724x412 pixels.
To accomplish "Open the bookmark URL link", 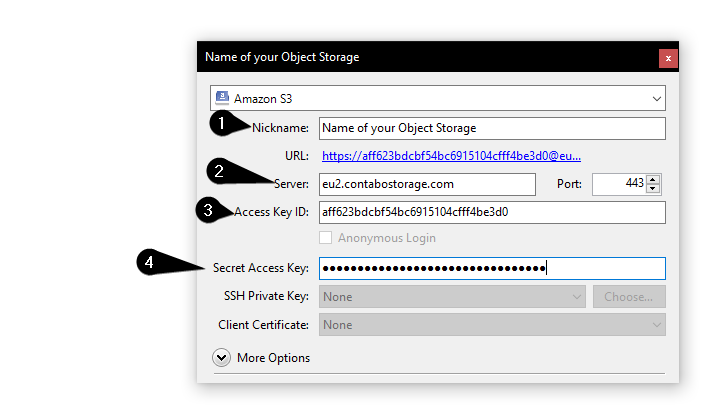I will 451,156.
